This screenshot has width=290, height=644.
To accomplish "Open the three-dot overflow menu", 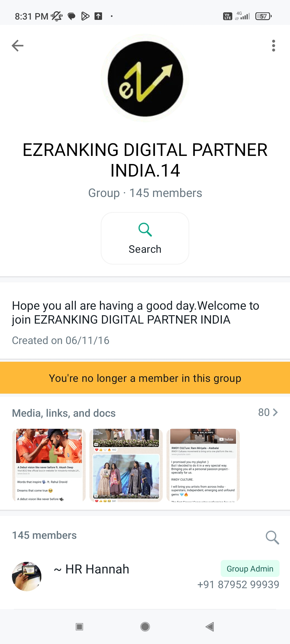I will (273, 46).
